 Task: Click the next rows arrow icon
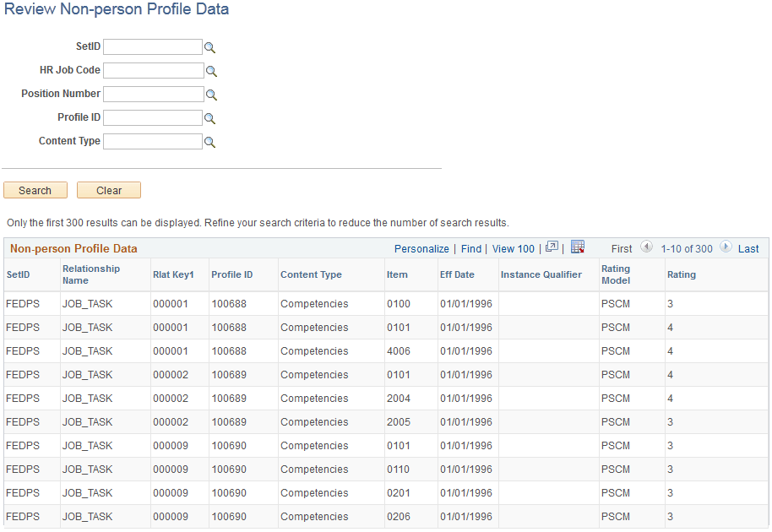click(726, 248)
